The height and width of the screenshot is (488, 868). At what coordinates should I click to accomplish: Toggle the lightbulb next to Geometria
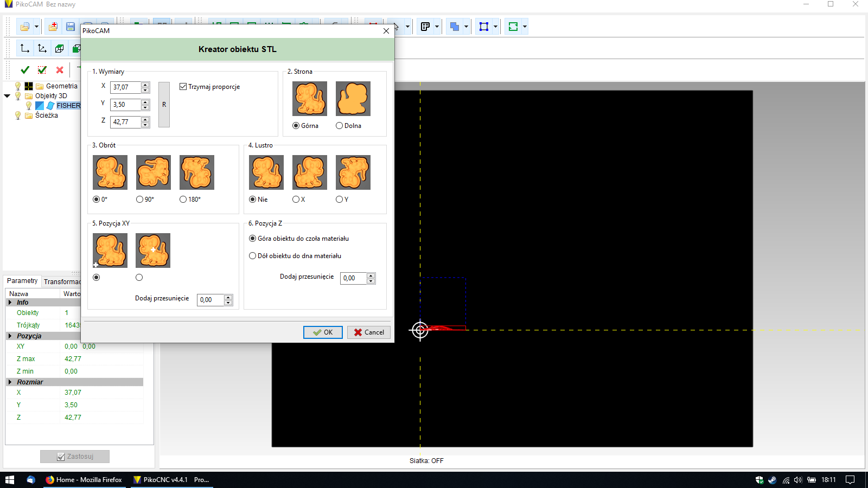18,86
